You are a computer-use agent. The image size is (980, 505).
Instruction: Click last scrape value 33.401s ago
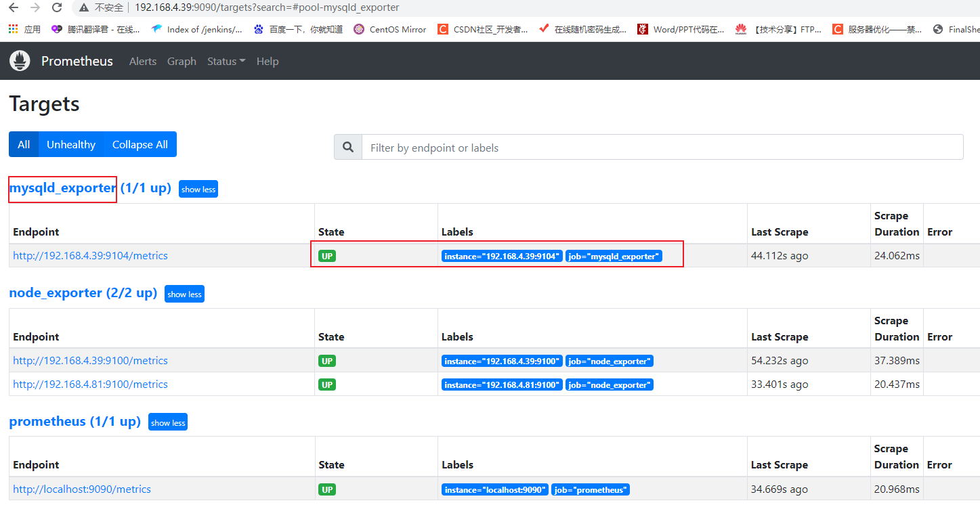[780, 385]
